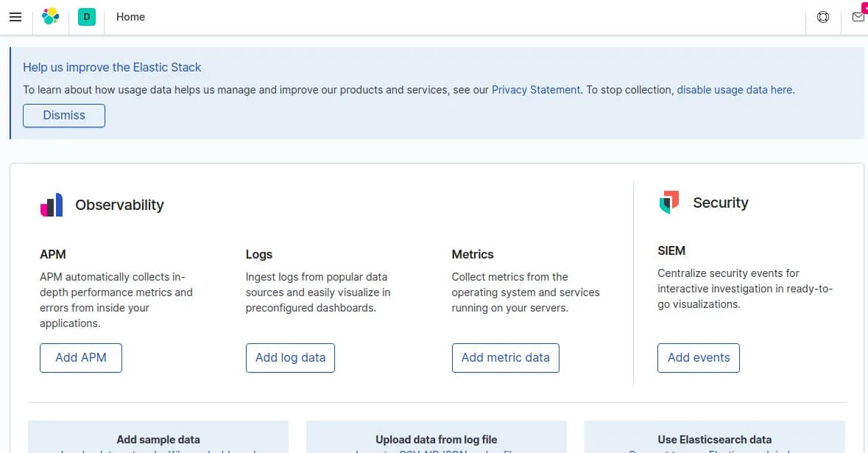The height and width of the screenshot is (453, 868).
Task: Click the Observability heading
Action: [x=119, y=205]
